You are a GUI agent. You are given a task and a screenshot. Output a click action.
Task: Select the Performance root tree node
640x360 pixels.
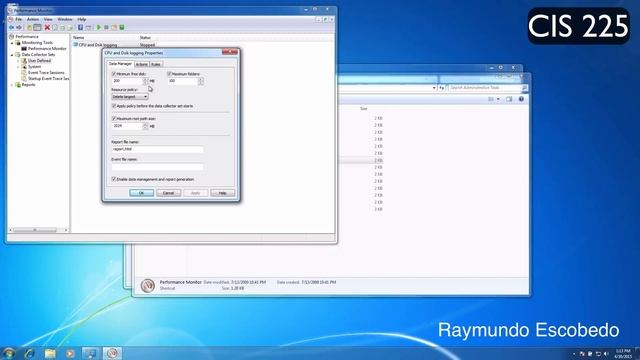pos(27,37)
